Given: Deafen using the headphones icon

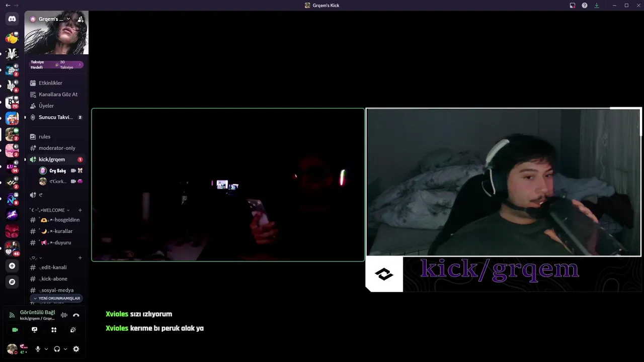Looking at the screenshot, I should [x=57, y=349].
